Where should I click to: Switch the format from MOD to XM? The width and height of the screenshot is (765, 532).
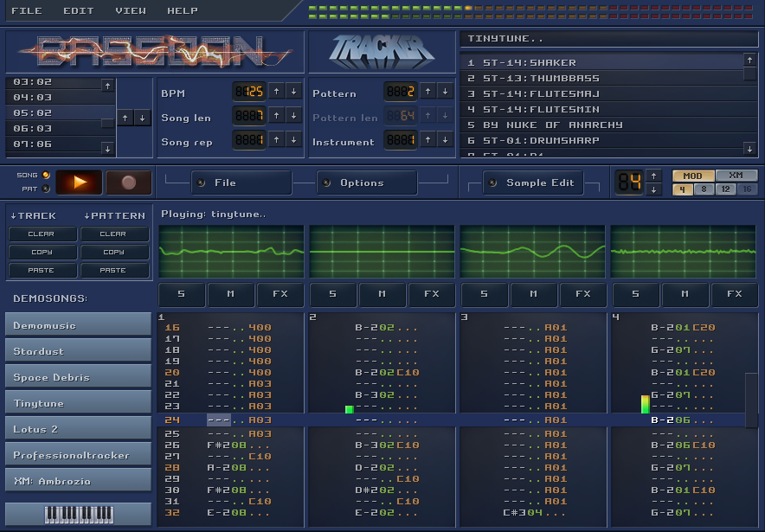click(736, 175)
